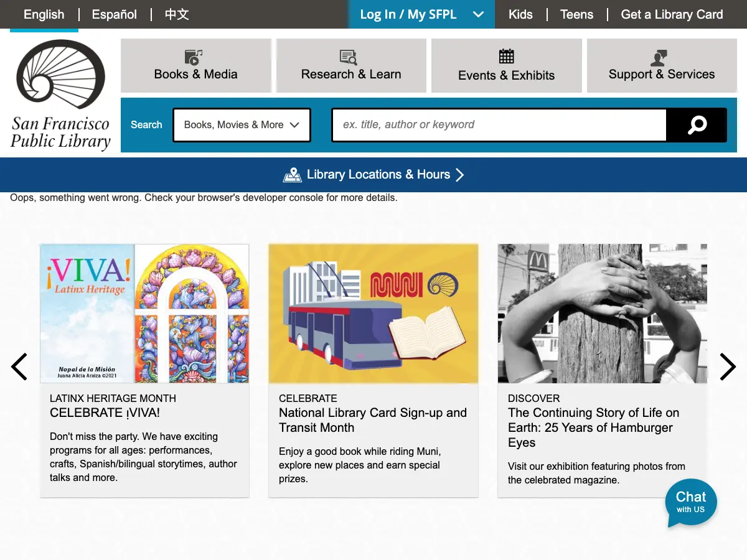Click the Search label beside the selector
The height and width of the screenshot is (560, 747).
coord(146,125)
